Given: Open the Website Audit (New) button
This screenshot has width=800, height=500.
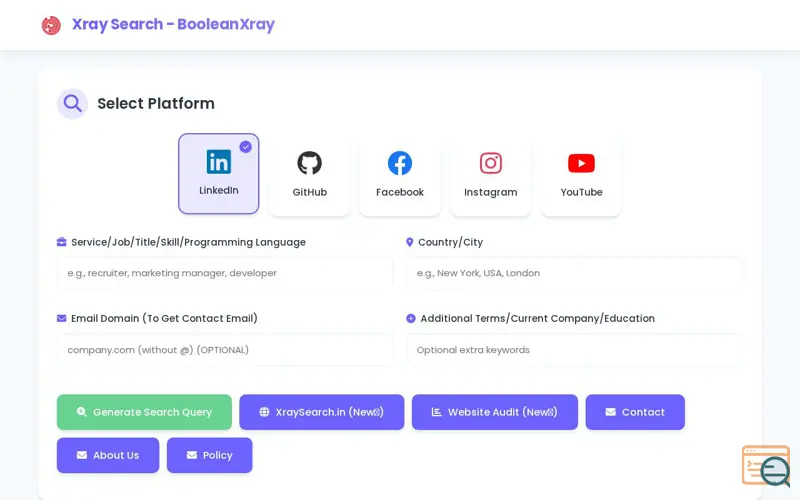Looking at the screenshot, I should [495, 412].
